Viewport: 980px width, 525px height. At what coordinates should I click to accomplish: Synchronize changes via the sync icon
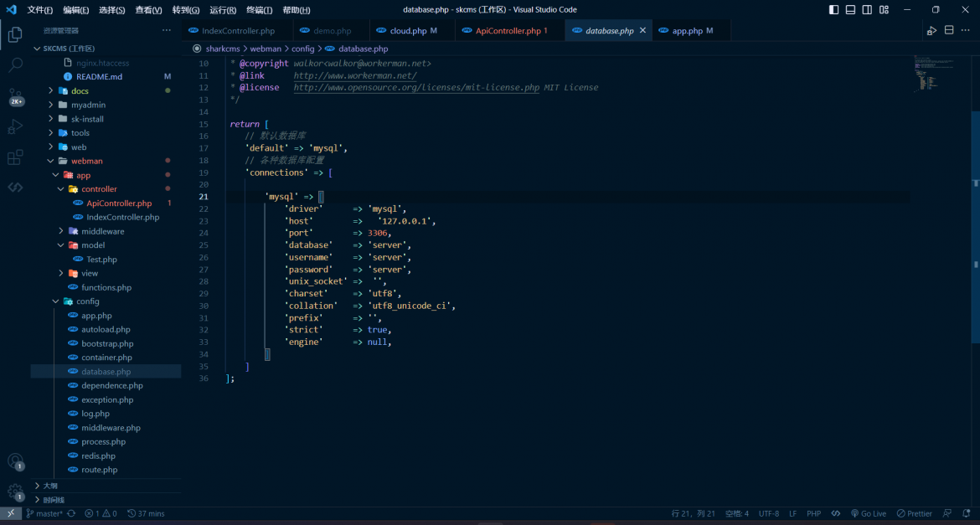pos(71,514)
